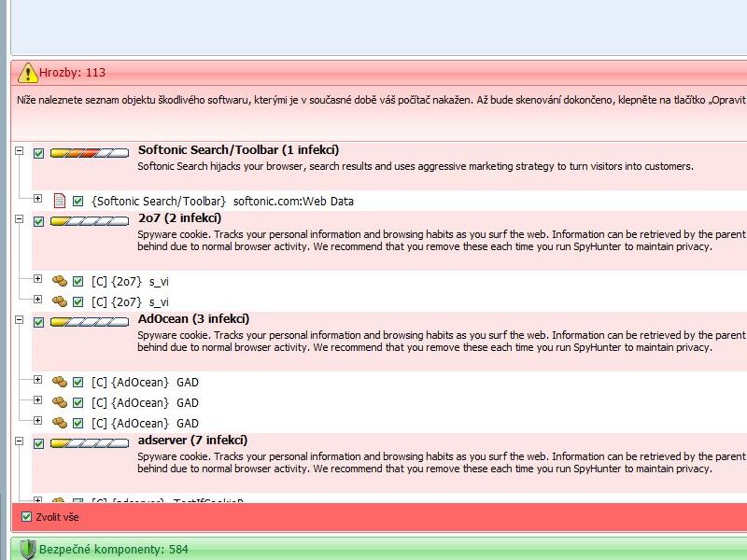
Task: Uncheck the AdOcean threat group checkbox
Action: pyautogui.click(x=38, y=322)
